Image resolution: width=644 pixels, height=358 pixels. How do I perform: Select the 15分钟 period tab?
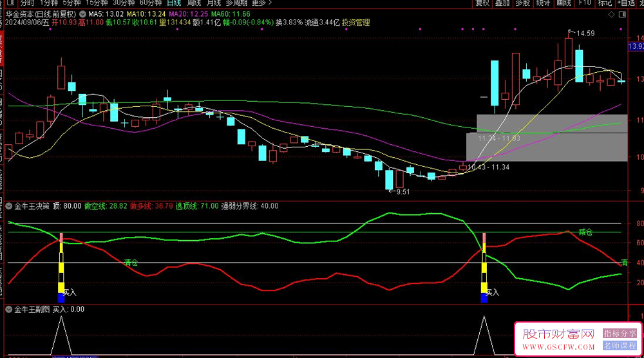97,3
